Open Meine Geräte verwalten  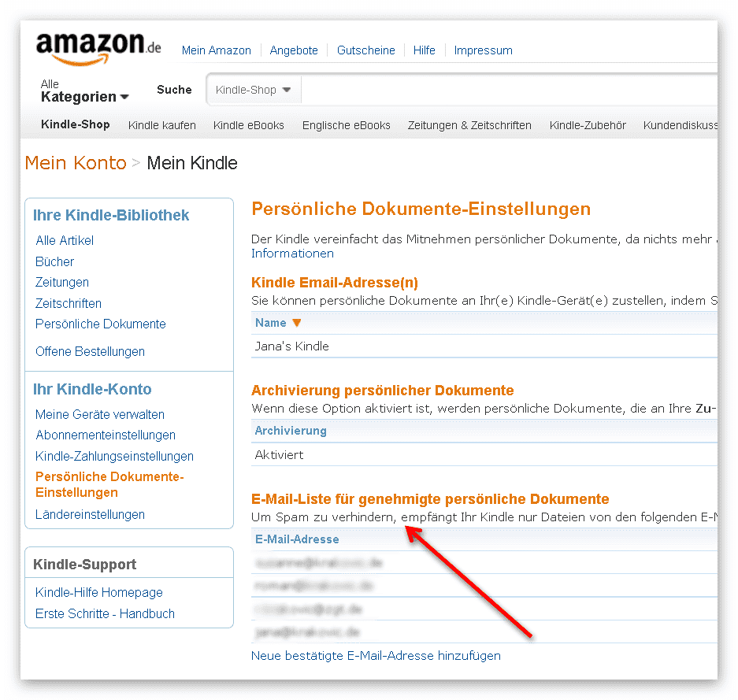(x=100, y=414)
